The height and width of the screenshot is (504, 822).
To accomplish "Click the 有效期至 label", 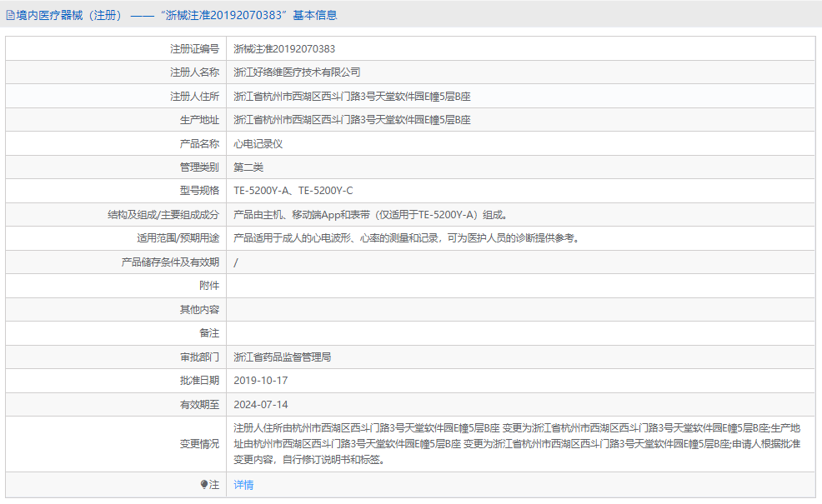I will tap(199, 405).
